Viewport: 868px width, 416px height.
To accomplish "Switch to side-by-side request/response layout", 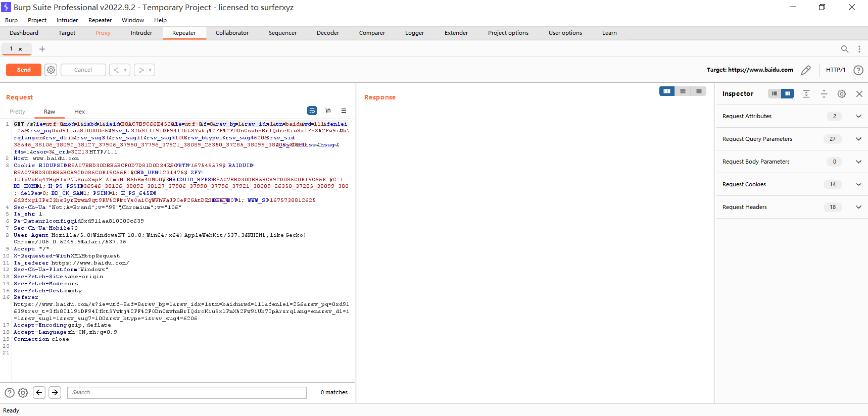I will [x=667, y=91].
